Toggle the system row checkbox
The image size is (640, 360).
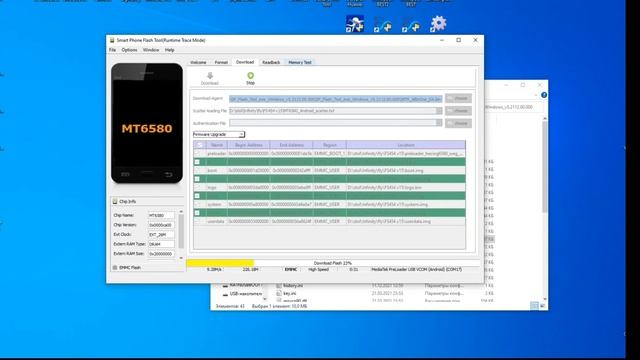(198, 204)
